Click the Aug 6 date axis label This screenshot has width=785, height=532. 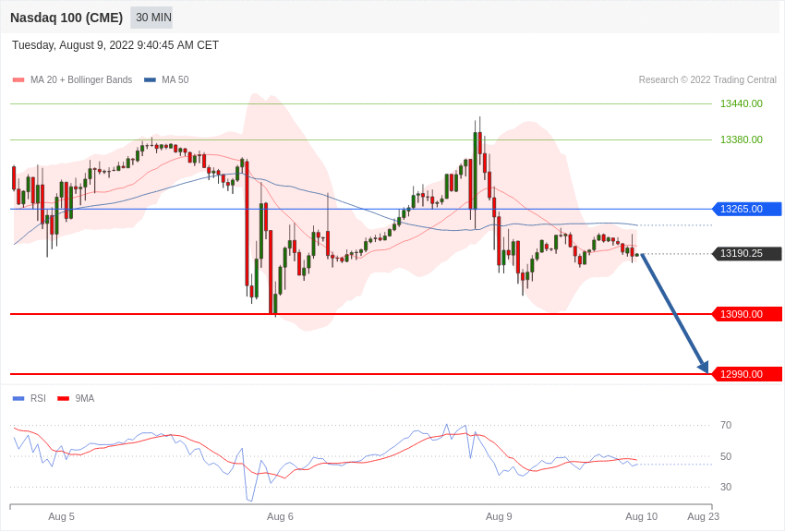pyautogui.click(x=280, y=517)
